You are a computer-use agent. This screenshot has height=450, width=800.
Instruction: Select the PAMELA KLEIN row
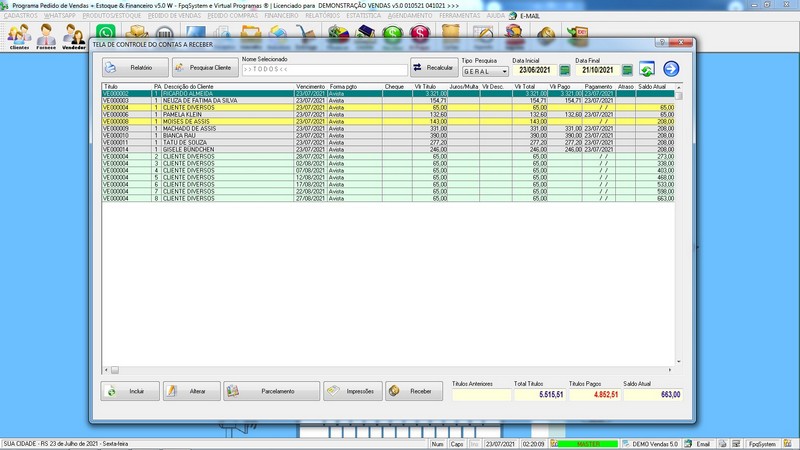pos(388,115)
